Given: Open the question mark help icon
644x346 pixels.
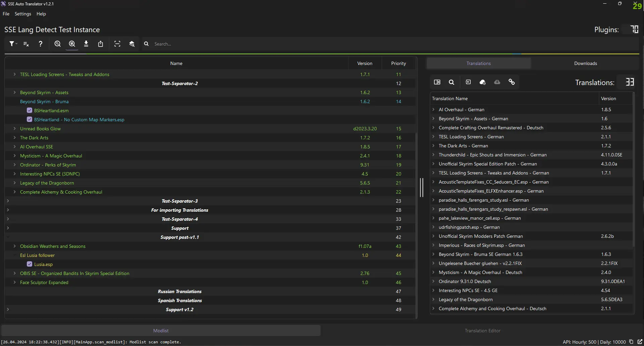Looking at the screenshot, I should [41, 44].
